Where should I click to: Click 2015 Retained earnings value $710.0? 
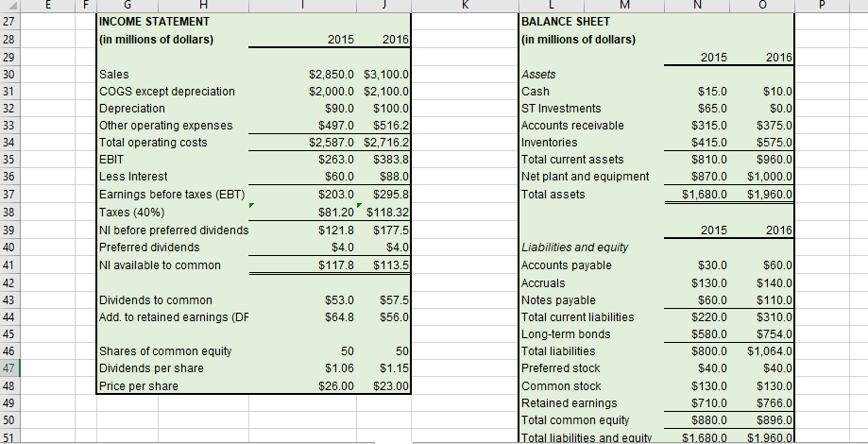(709, 402)
